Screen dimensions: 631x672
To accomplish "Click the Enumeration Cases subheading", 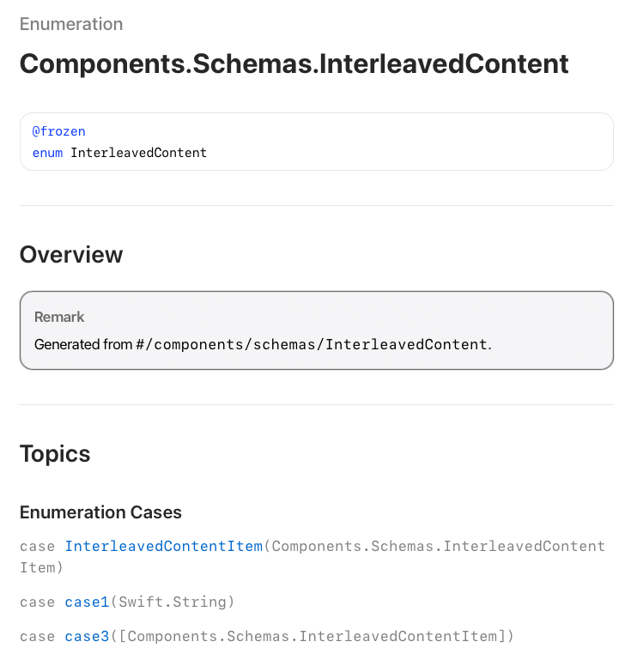I will pos(100,512).
